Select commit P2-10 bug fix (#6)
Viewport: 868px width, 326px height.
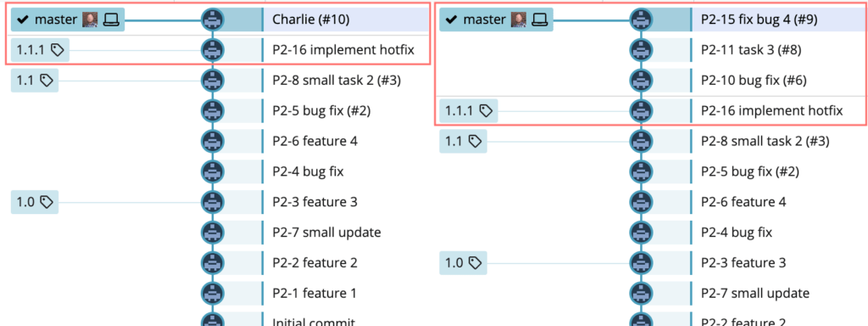tap(754, 81)
